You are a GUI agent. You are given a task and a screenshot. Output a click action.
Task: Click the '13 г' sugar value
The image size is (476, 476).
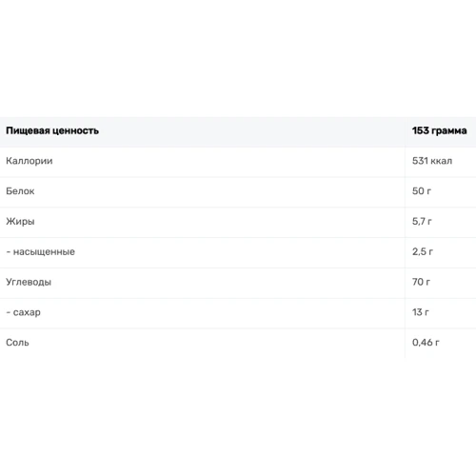coord(421,312)
